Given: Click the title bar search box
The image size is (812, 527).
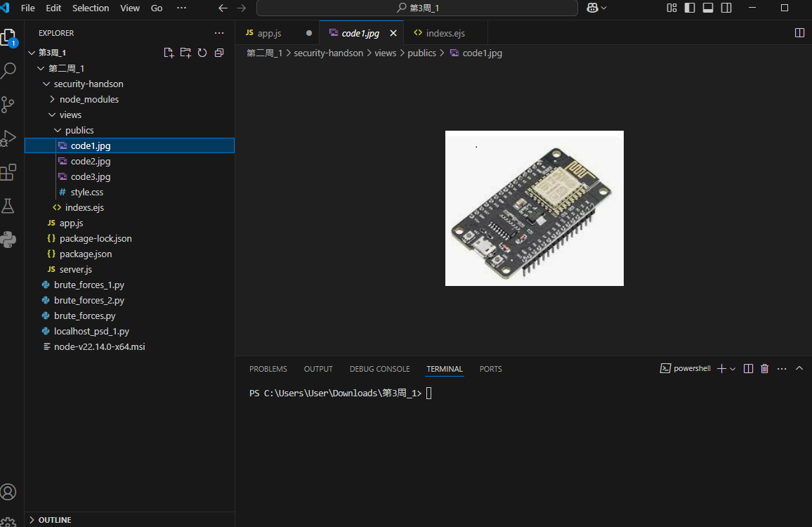Looking at the screenshot, I should (417, 8).
